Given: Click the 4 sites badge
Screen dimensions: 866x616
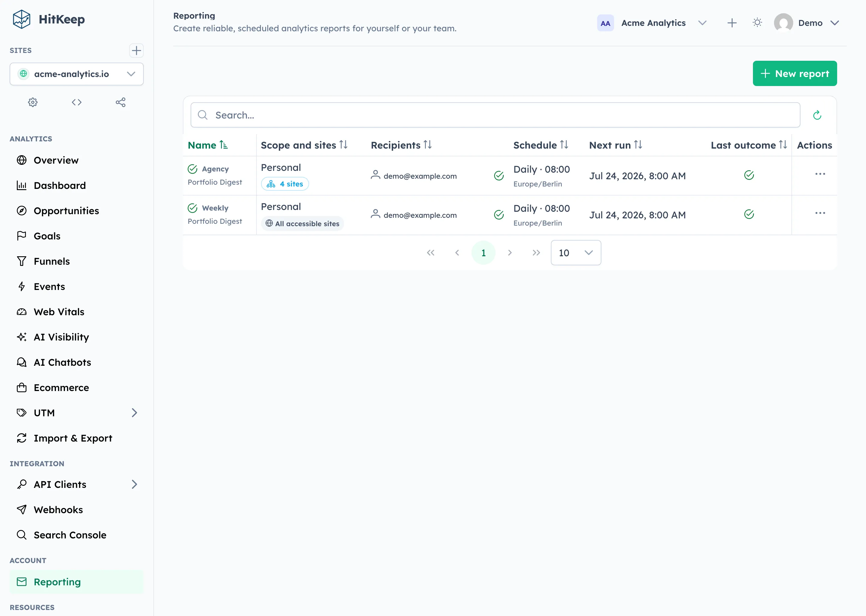Looking at the screenshot, I should (x=285, y=184).
